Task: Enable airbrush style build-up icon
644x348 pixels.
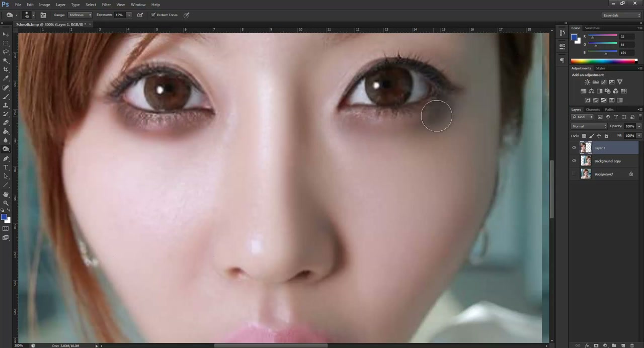Action: 140,15
